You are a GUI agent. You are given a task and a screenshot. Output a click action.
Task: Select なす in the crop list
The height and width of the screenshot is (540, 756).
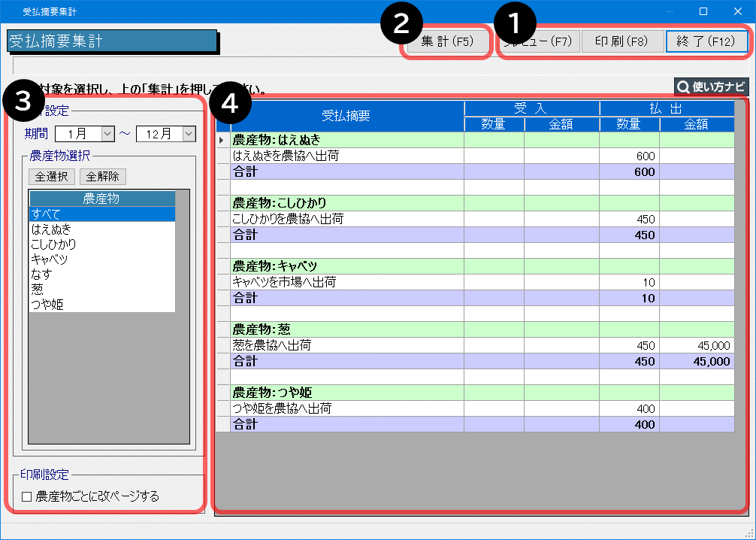click(x=101, y=275)
